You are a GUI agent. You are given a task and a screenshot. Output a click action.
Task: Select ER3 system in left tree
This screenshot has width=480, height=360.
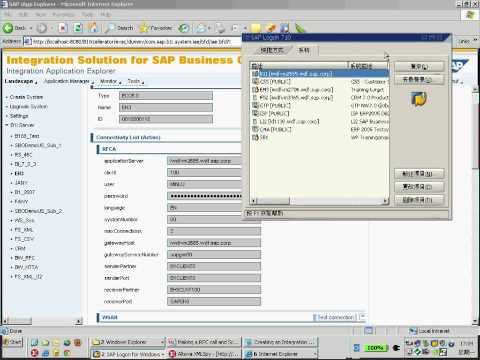[x=19, y=173]
